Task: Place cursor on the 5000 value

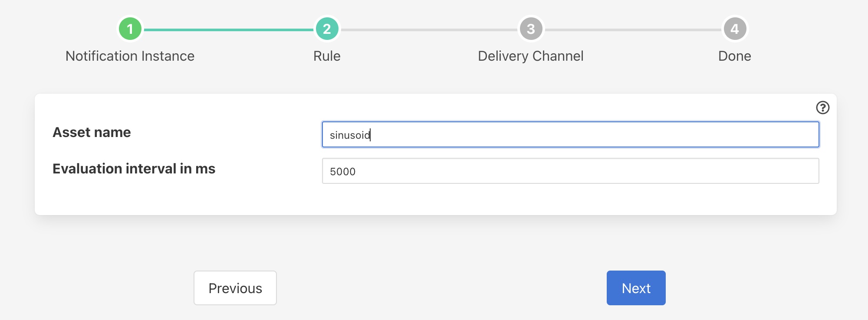Action: [342, 172]
